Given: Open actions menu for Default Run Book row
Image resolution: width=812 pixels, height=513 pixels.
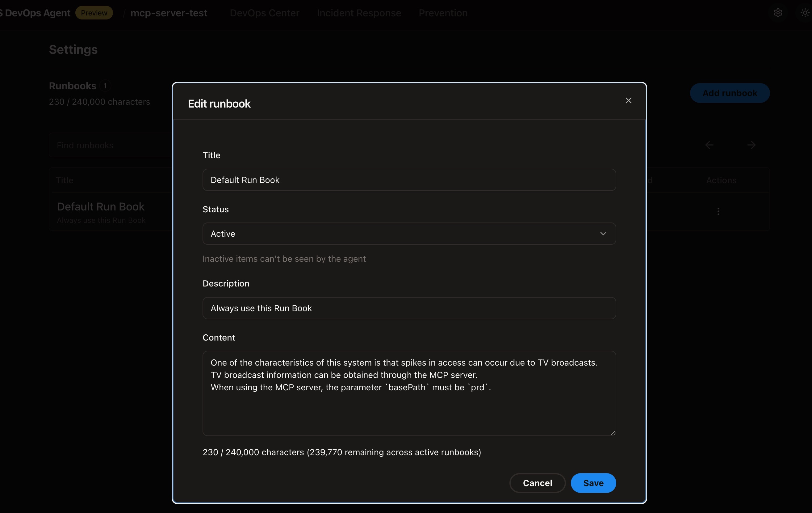Looking at the screenshot, I should [718, 211].
